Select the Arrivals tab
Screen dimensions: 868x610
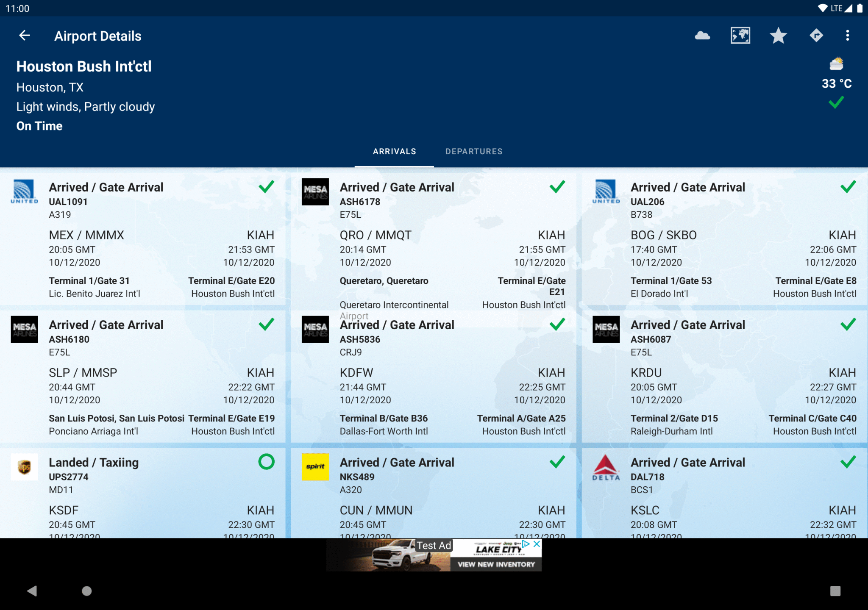click(394, 151)
